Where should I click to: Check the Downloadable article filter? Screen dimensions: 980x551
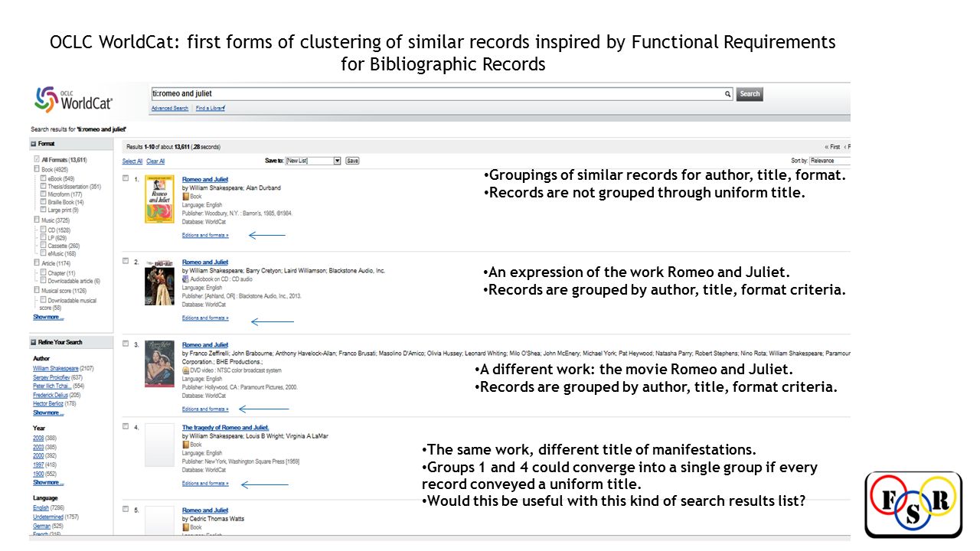click(x=44, y=281)
